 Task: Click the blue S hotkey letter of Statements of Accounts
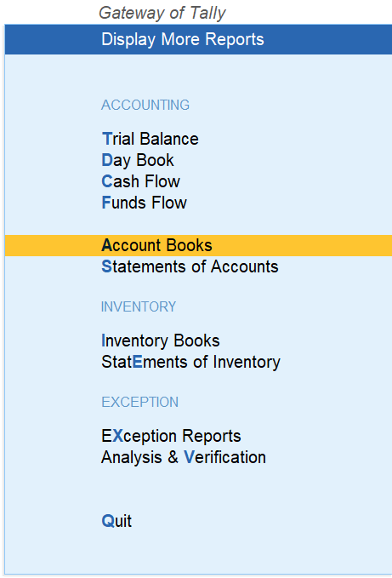(106, 266)
